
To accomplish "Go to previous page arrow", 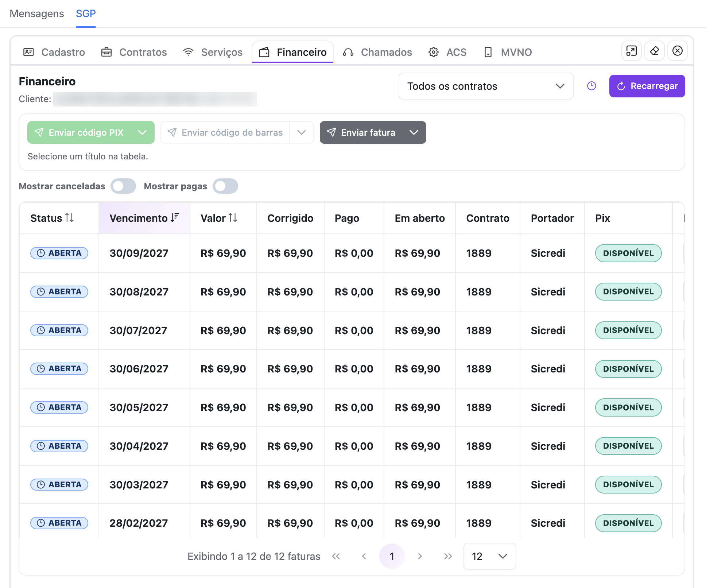I will click(x=364, y=556).
